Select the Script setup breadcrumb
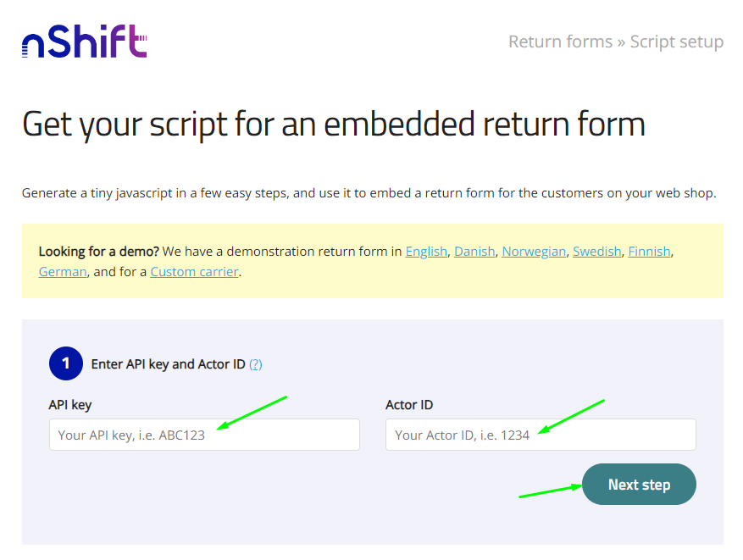Viewport: 743px width, 560px height. click(677, 41)
